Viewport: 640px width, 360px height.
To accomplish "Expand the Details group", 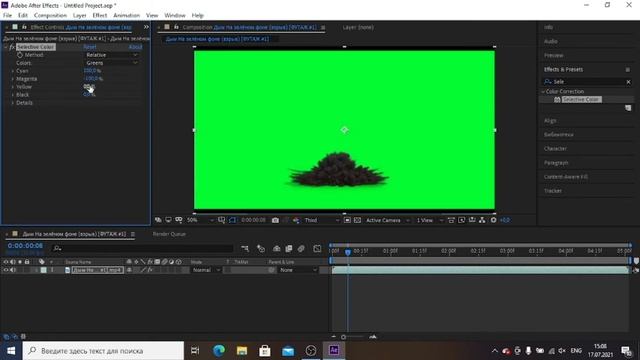I will (13, 103).
